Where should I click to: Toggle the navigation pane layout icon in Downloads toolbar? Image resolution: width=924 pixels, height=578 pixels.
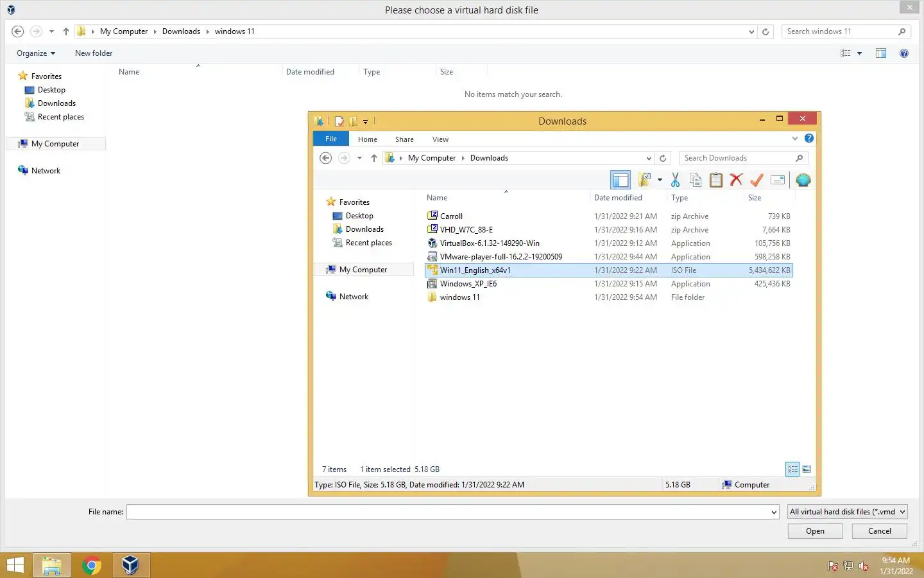coord(620,180)
